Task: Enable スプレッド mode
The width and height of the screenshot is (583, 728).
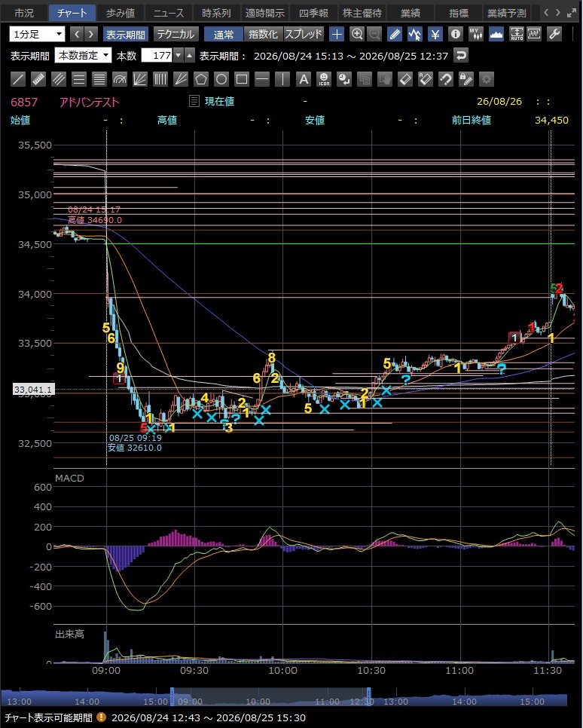Action: [x=304, y=35]
